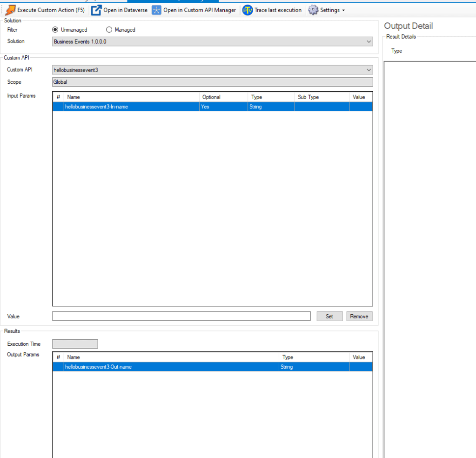Click the Execution Time field

pyautogui.click(x=74, y=343)
